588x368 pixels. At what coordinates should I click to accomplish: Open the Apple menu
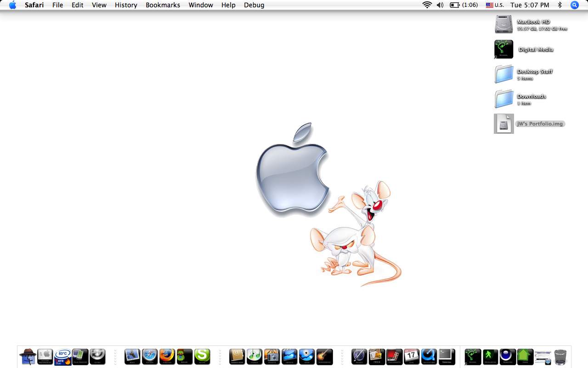[x=13, y=5]
